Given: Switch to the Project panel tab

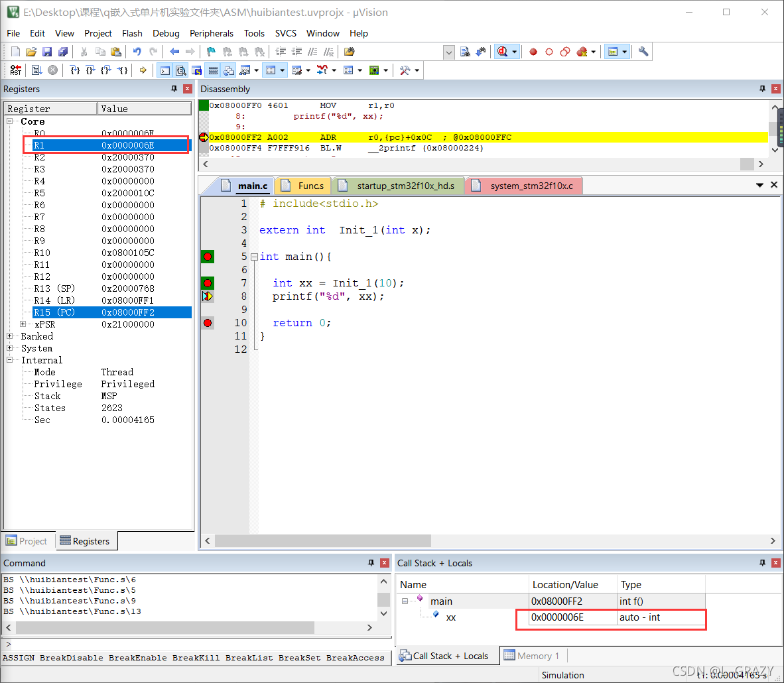Looking at the screenshot, I should coord(27,541).
